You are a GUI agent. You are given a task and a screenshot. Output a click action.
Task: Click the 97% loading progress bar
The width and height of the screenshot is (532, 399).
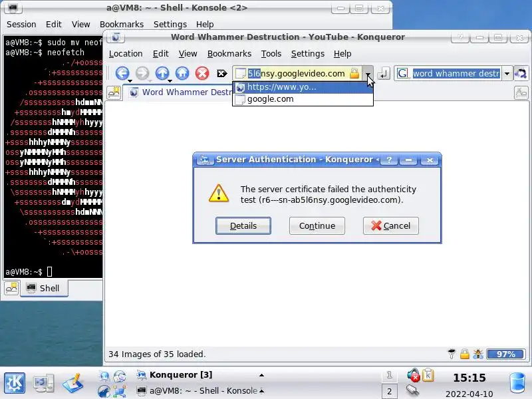505,354
